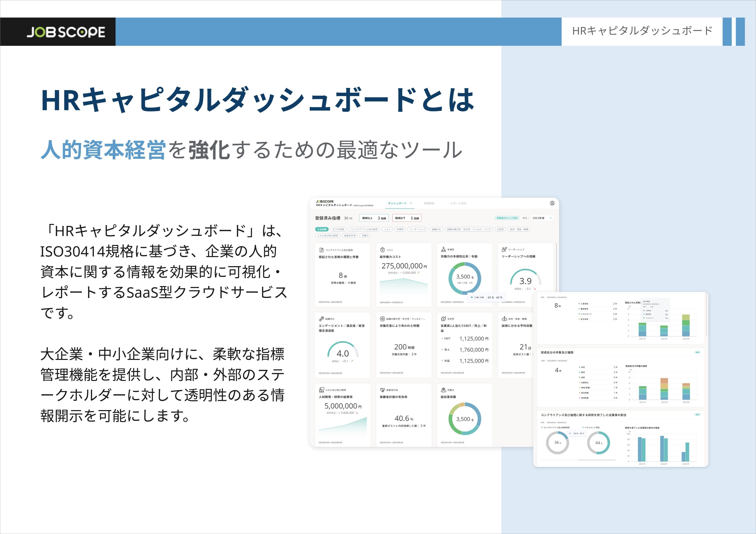
Task: Click the productivity gear icon on 生産性 card
Action: point(443,319)
